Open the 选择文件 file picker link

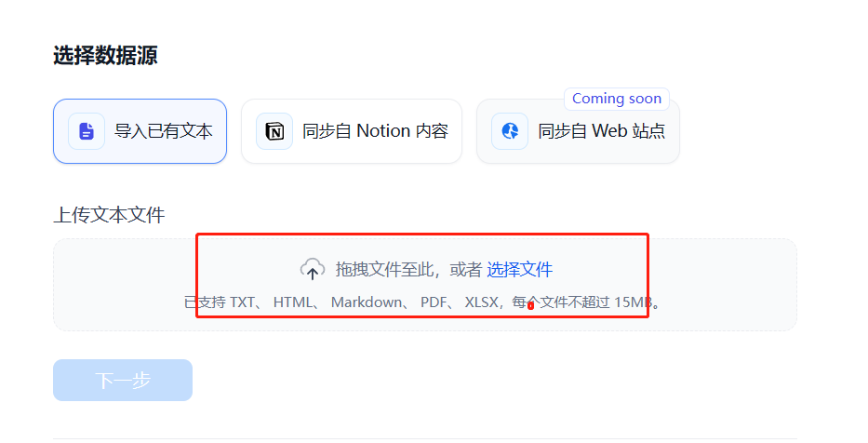point(519,270)
